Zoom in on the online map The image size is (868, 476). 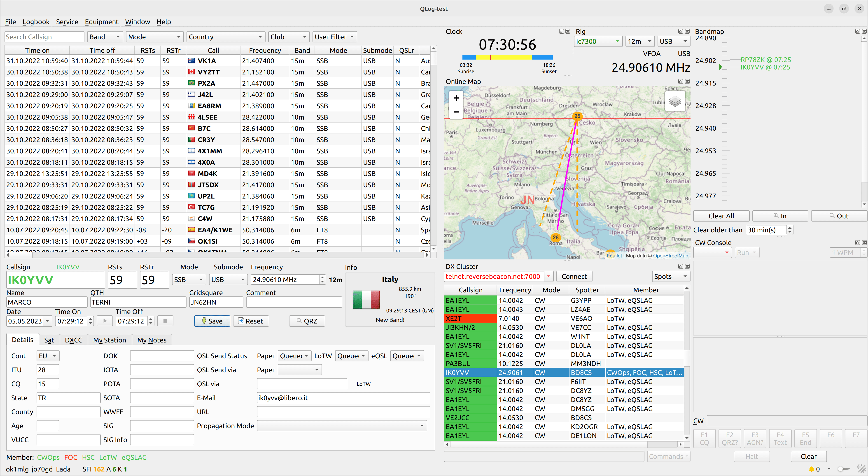pyautogui.click(x=456, y=98)
